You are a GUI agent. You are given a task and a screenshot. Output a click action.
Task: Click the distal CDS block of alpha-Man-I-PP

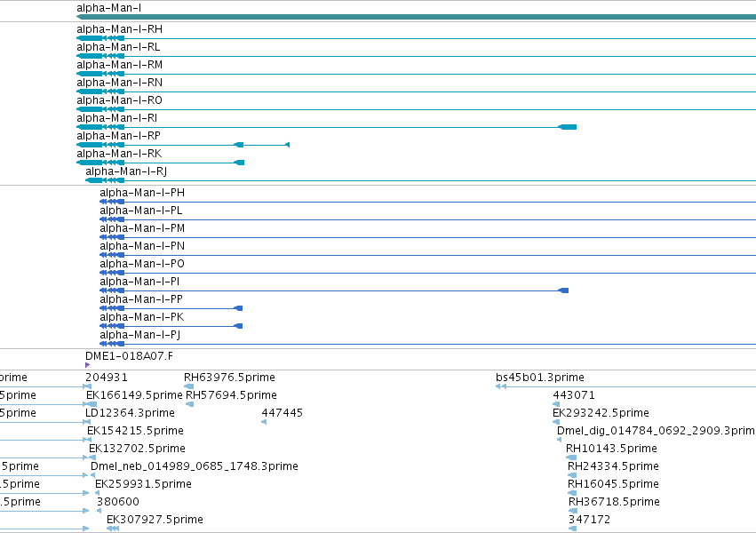238,308
